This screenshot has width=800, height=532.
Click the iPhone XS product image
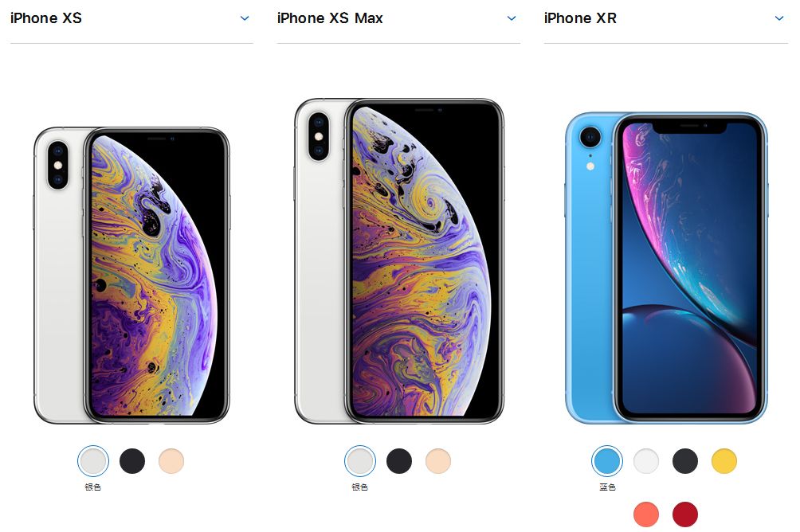pyautogui.click(x=131, y=276)
